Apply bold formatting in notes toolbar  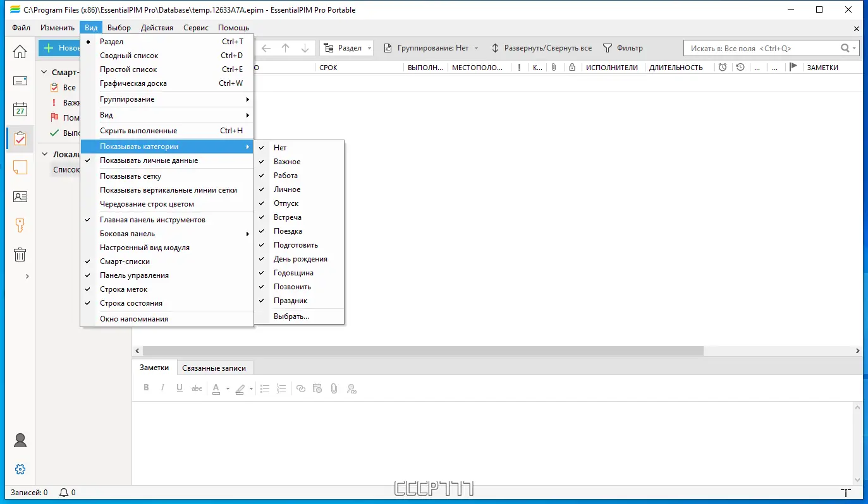[146, 388]
